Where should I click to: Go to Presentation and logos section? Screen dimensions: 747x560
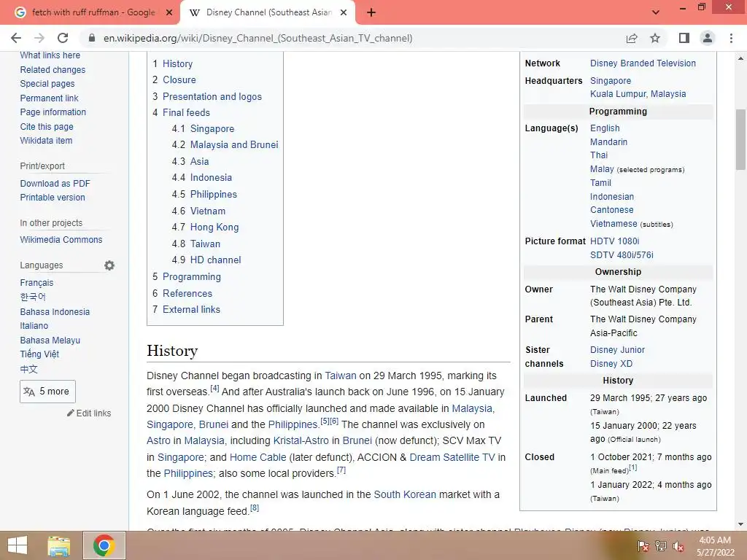pos(212,97)
